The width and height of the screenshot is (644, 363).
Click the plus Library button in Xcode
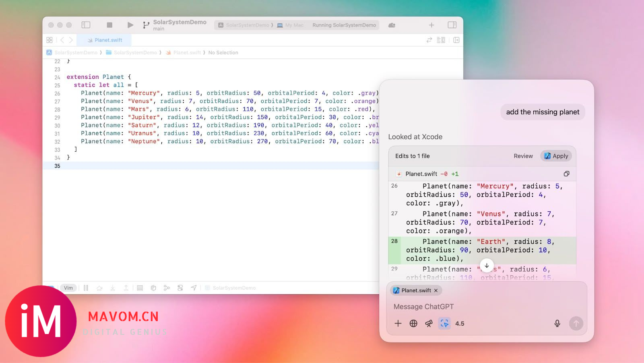[x=431, y=25]
